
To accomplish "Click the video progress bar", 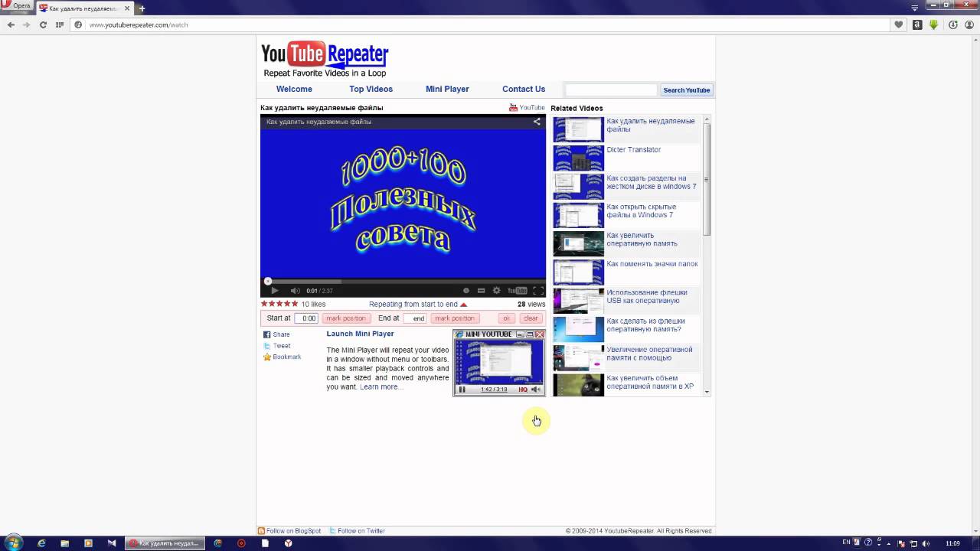I will (403, 281).
